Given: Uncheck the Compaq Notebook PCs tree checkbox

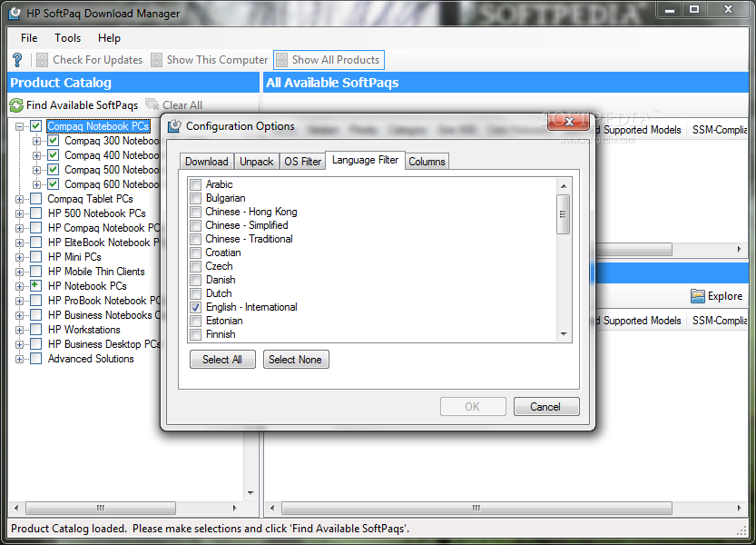Looking at the screenshot, I should coord(36,126).
